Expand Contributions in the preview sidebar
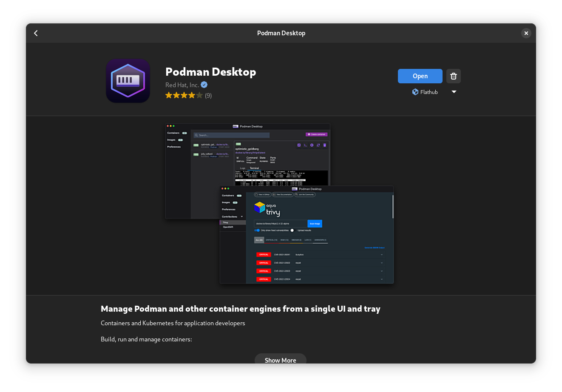This screenshot has height=392, width=562. click(242, 217)
